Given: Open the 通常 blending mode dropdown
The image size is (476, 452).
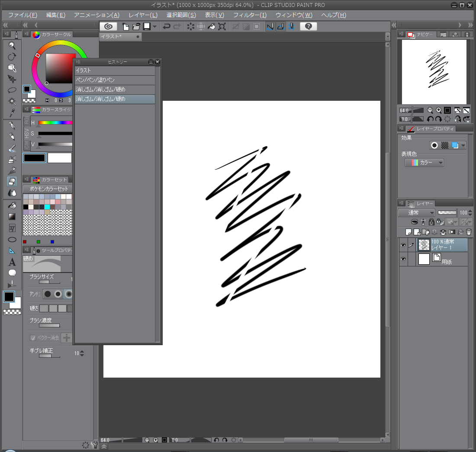Looking at the screenshot, I should [416, 213].
